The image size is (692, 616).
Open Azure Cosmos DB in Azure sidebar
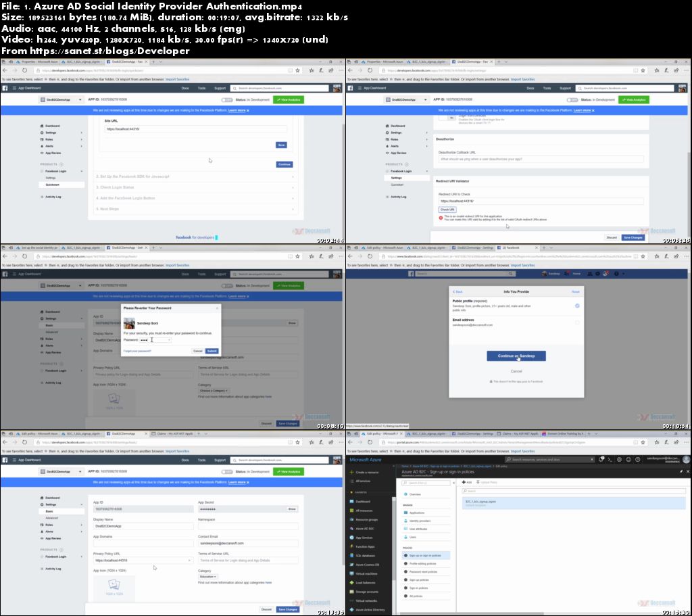364,565
